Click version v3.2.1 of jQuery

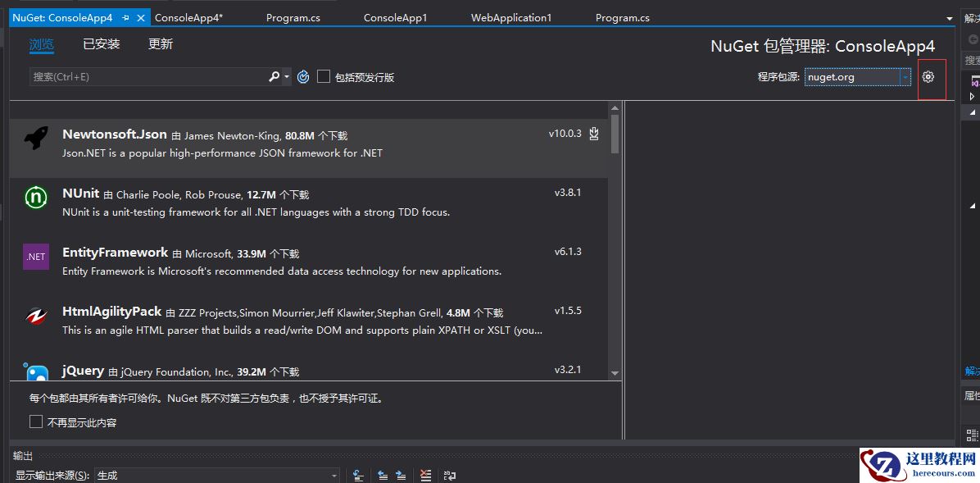[x=568, y=369]
